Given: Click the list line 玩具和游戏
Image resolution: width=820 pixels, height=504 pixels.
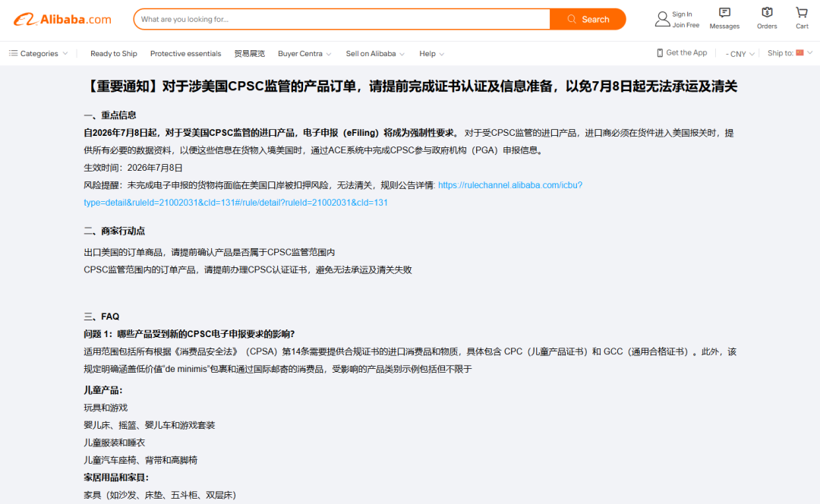Looking at the screenshot, I should [x=106, y=408].
